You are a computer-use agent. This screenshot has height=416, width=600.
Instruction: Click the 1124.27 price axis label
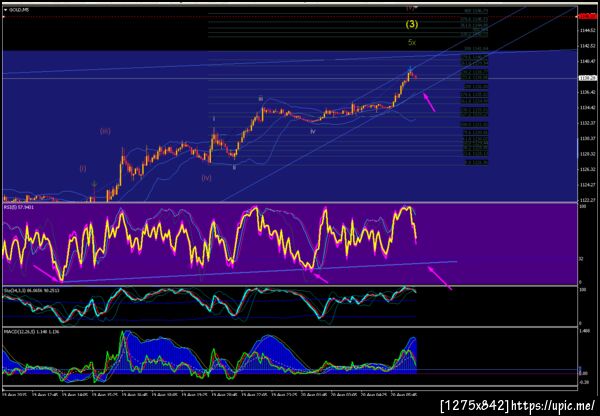pos(588,185)
